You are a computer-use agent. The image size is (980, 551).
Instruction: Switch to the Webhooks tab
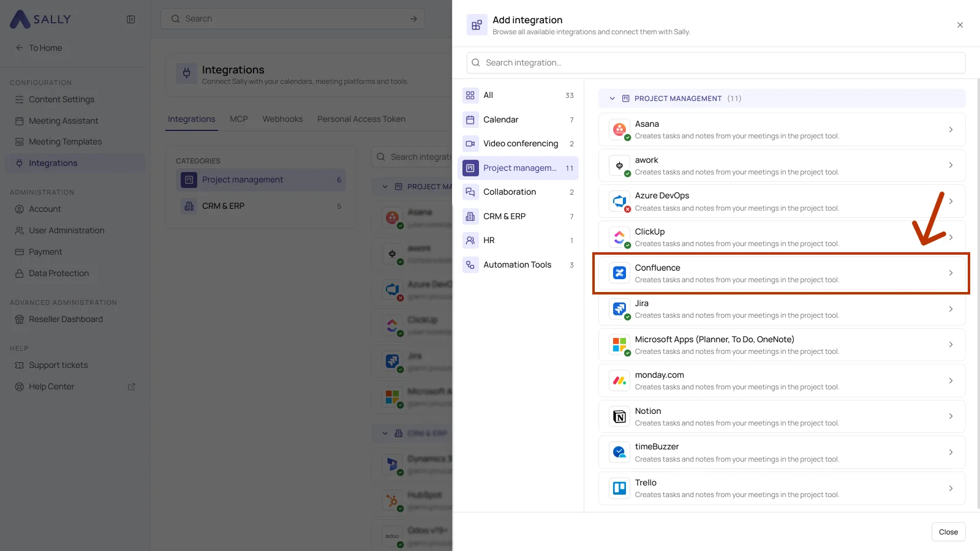(282, 119)
